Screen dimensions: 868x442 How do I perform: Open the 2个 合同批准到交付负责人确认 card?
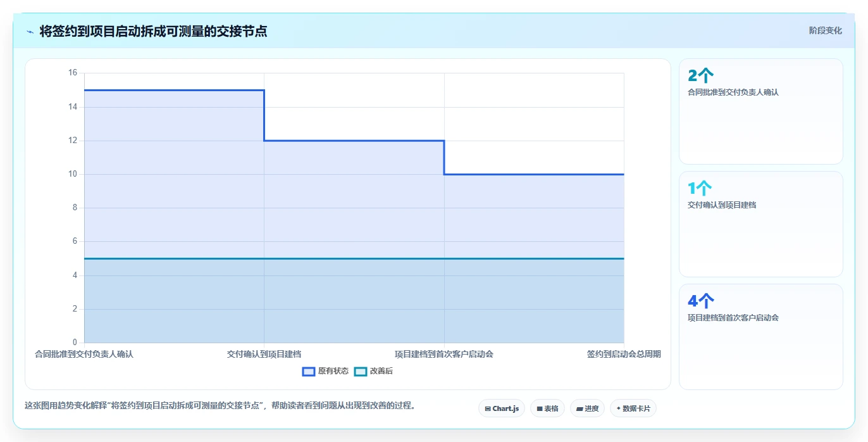pyautogui.click(x=761, y=111)
